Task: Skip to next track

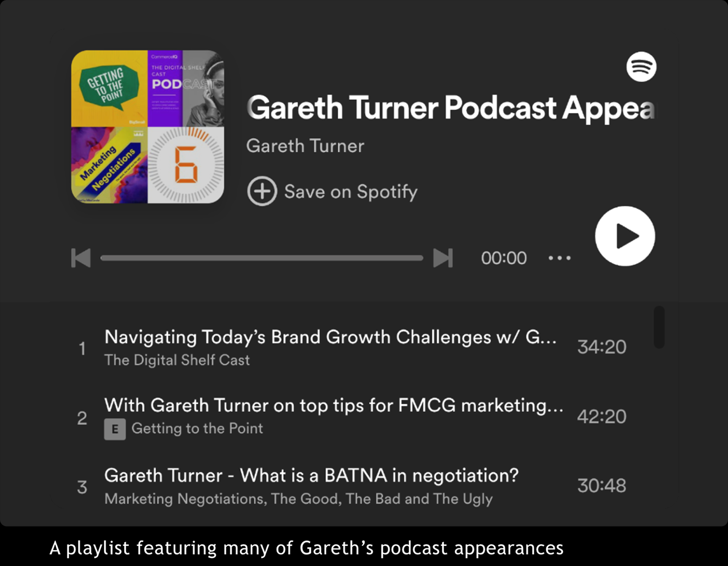Action: (x=443, y=258)
